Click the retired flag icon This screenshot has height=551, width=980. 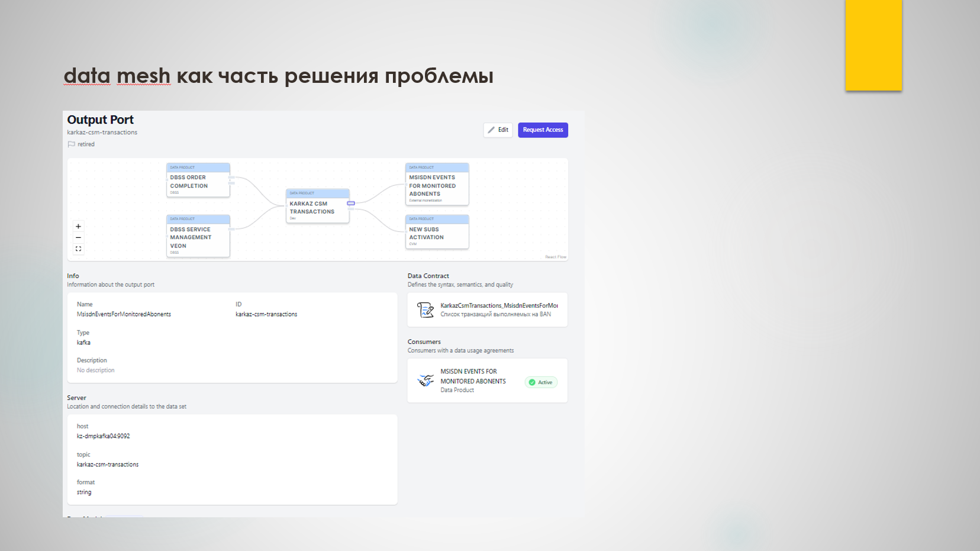pyautogui.click(x=71, y=144)
